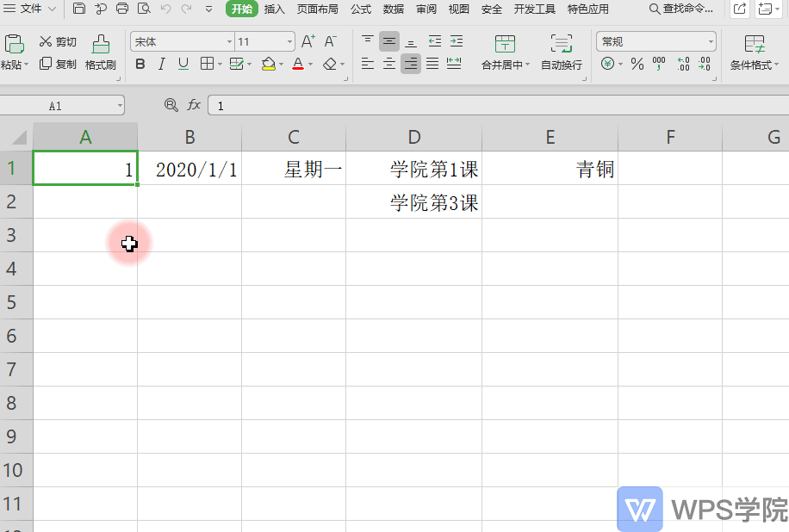Image resolution: width=789 pixels, height=532 pixels.
Task: Open the font size 11 dropdown
Action: (289, 41)
